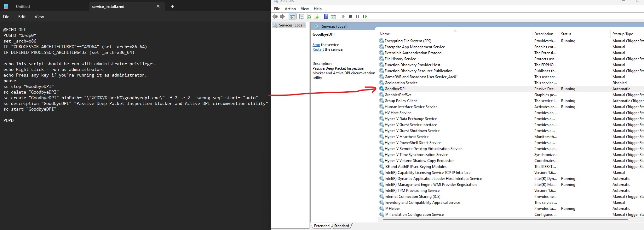Click gear icon beside Extensible Authentication Protocol
The height and width of the screenshot is (230, 644).
[x=381, y=53]
